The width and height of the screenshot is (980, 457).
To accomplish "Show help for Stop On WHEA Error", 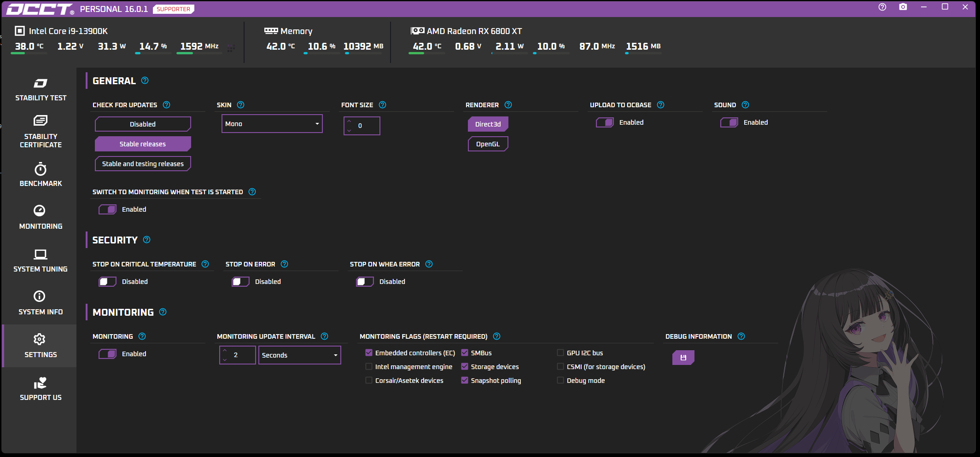I will pos(429,264).
